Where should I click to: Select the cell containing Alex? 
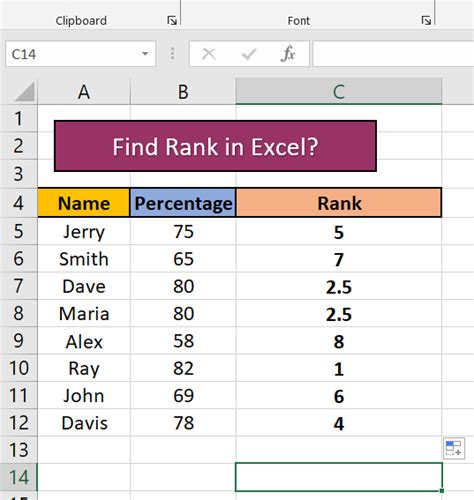coord(84,341)
